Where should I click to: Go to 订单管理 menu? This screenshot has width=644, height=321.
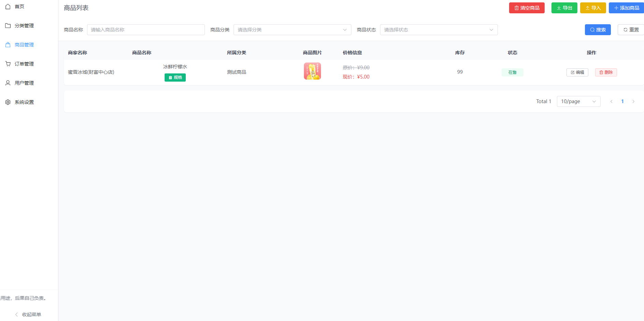coord(29,64)
